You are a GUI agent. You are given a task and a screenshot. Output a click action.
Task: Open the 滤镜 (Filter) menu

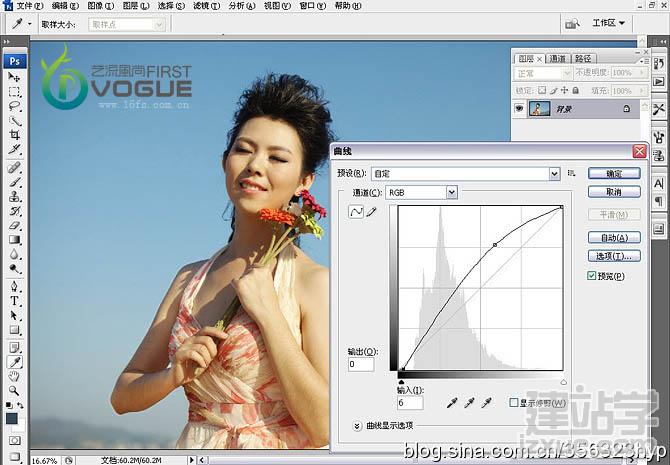coord(206,6)
